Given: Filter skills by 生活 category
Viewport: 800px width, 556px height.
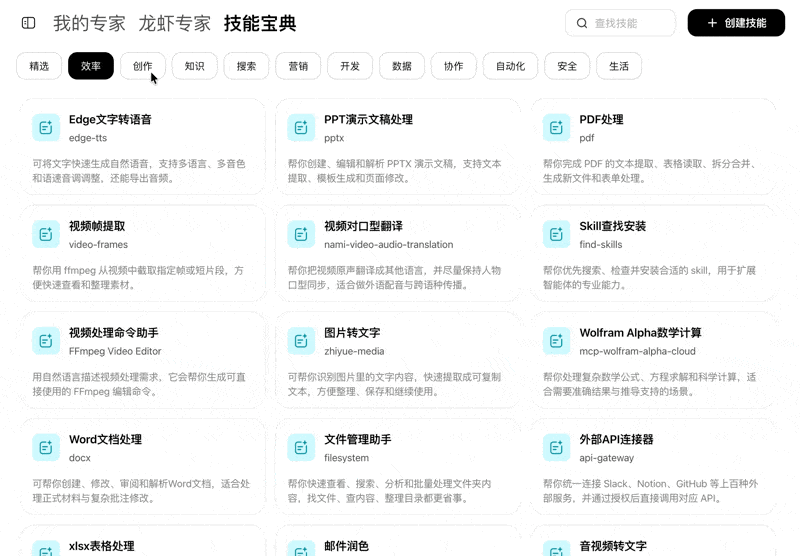Looking at the screenshot, I should coord(619,66).
